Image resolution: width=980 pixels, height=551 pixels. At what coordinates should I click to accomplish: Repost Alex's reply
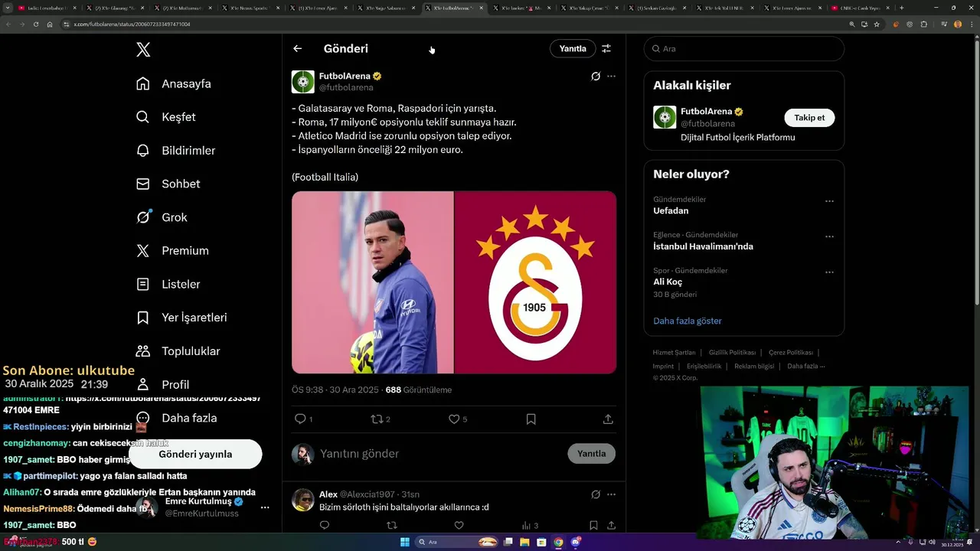coord(391,525)
